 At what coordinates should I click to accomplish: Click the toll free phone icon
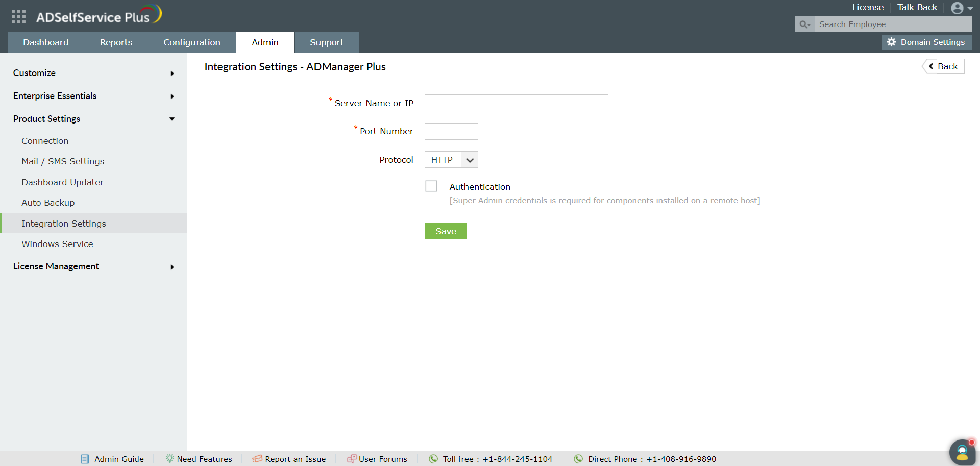[433, 459]
